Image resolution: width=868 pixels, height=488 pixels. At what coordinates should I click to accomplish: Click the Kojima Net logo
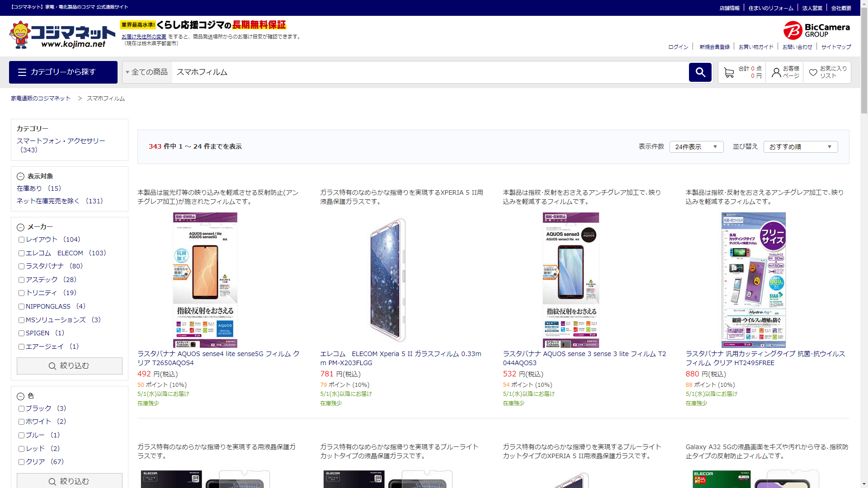tap(62, 35)
